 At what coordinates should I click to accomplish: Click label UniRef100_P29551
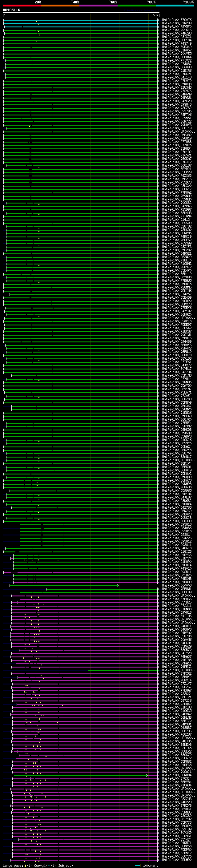[x=177, y=118]
